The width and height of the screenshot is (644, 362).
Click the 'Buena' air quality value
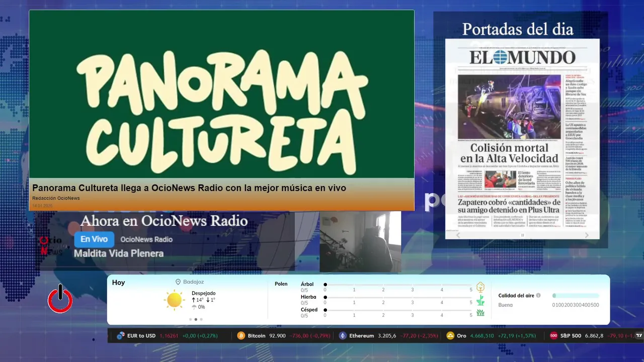tap(505, 305)
